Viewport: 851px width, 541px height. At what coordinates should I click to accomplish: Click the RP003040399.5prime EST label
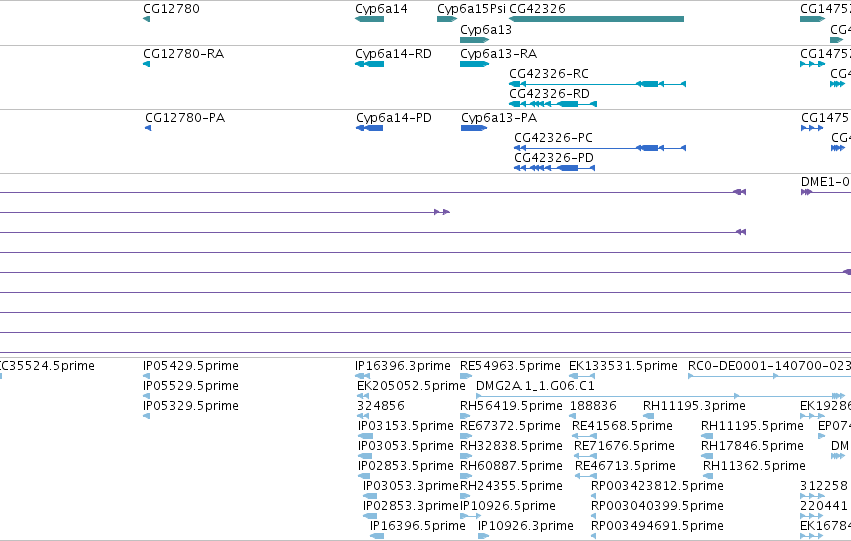657,506
